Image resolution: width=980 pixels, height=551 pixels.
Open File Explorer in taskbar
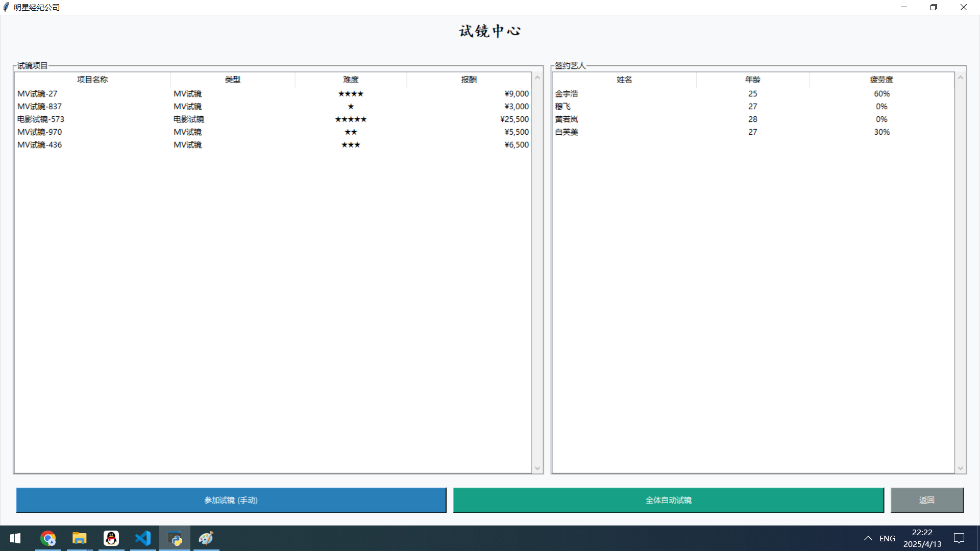click(x=80, y=538)
